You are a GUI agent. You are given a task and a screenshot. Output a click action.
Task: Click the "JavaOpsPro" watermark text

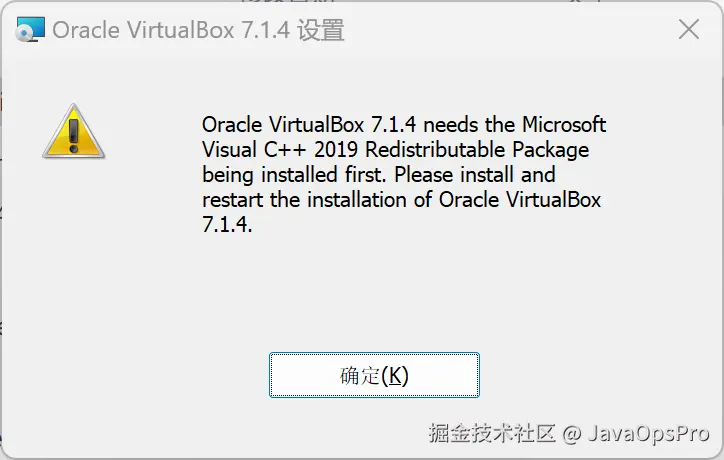649,434
